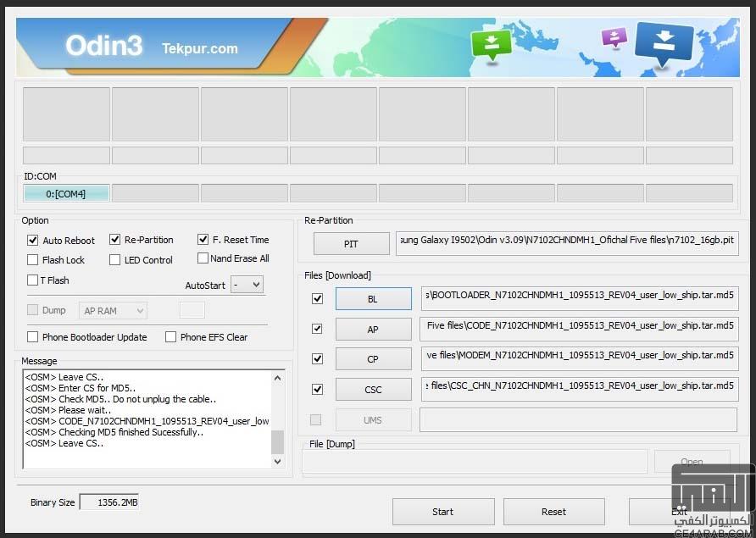
Task: Click the 'Enter CS for MD5..' log line
Action: tap(80, 388)
